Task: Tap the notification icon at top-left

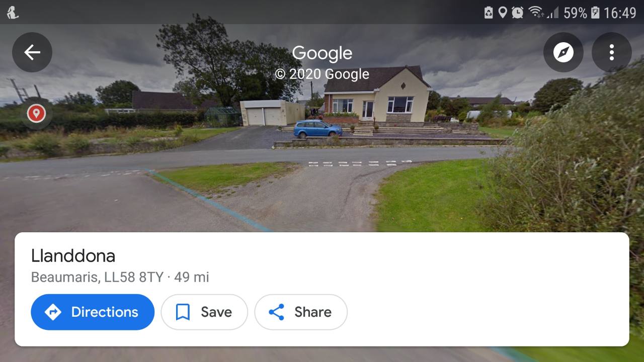Action: click(13, 12)
